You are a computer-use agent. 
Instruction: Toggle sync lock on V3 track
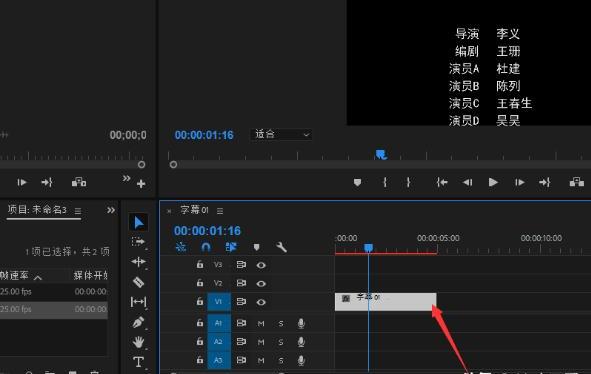click(241, 265)
